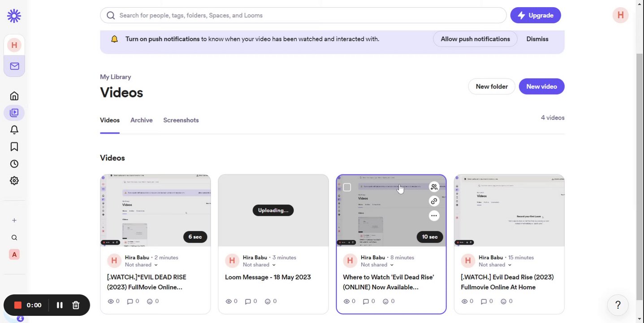Click the bell icon in notification banner
The height and width of the screenshot is (323, 644).
(114, 39)
